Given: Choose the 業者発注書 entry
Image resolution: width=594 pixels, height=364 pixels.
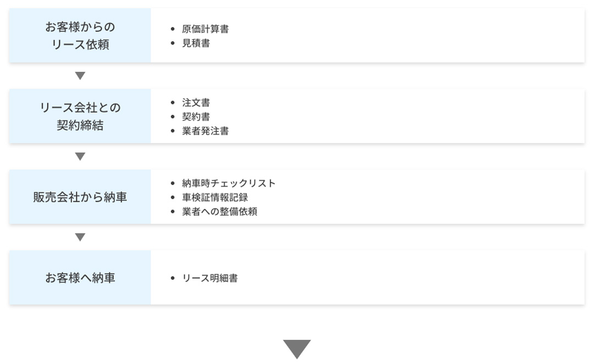Looking at the screenshot, I should [205, 131].
